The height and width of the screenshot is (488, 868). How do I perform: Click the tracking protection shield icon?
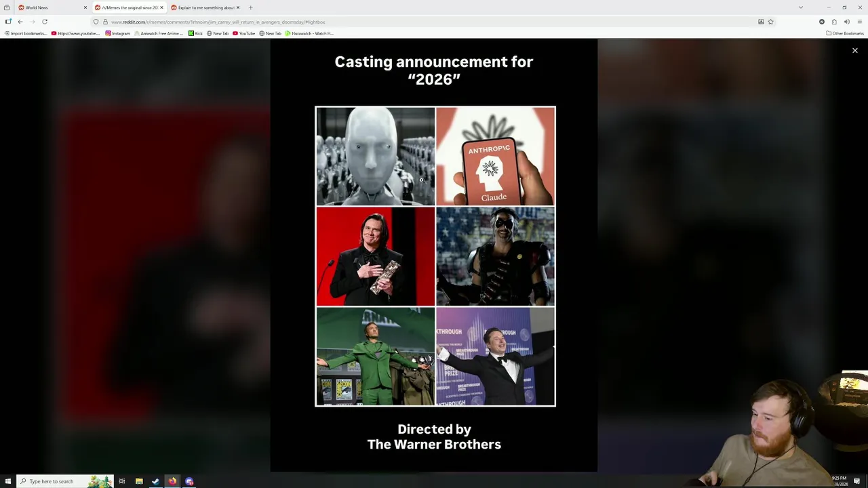96,22
